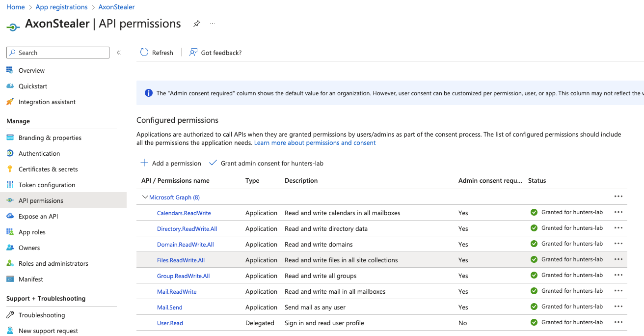
Task: Click 'Send mail as any user' description
Action: coord(315,307)
